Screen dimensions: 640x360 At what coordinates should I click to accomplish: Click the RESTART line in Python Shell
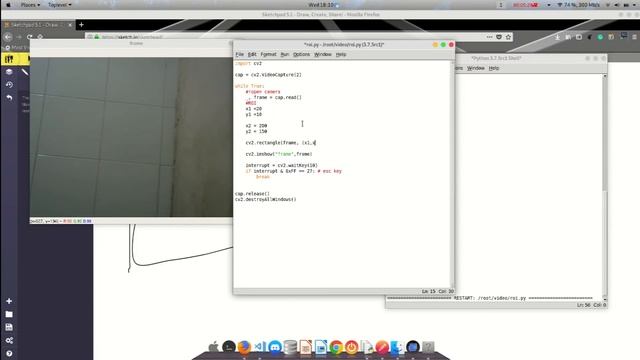click(x=490, y=298)
